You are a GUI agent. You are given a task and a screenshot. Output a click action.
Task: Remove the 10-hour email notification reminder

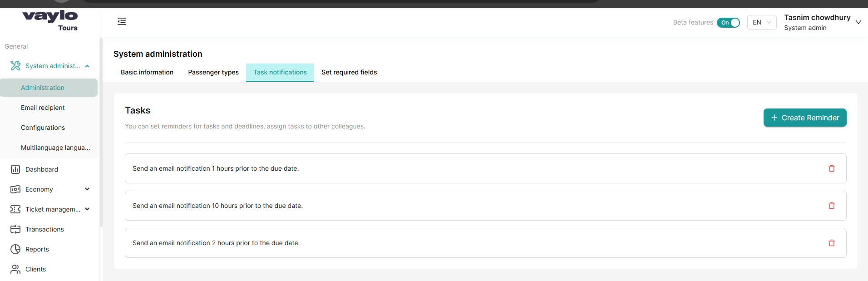[832, 206]
